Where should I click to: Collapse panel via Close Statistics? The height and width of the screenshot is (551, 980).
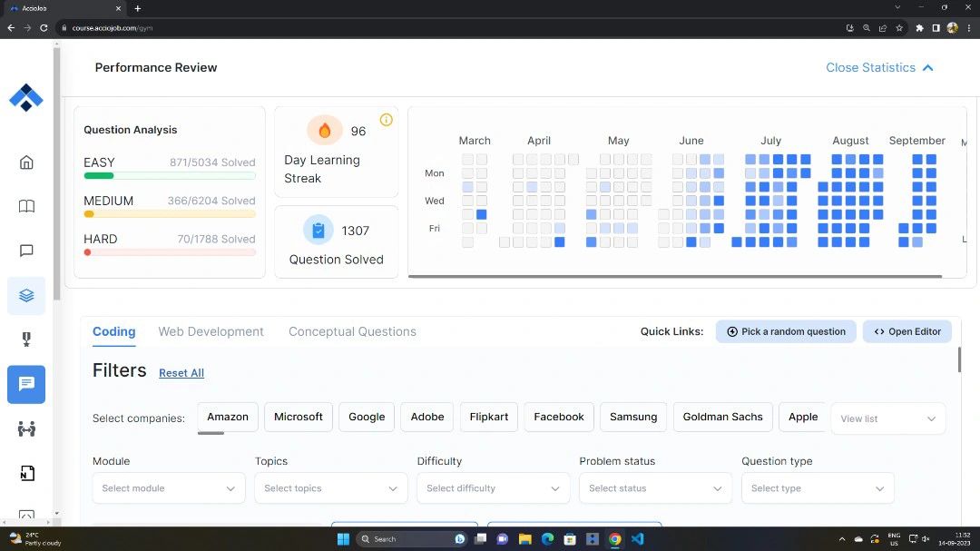click(878, 67)
